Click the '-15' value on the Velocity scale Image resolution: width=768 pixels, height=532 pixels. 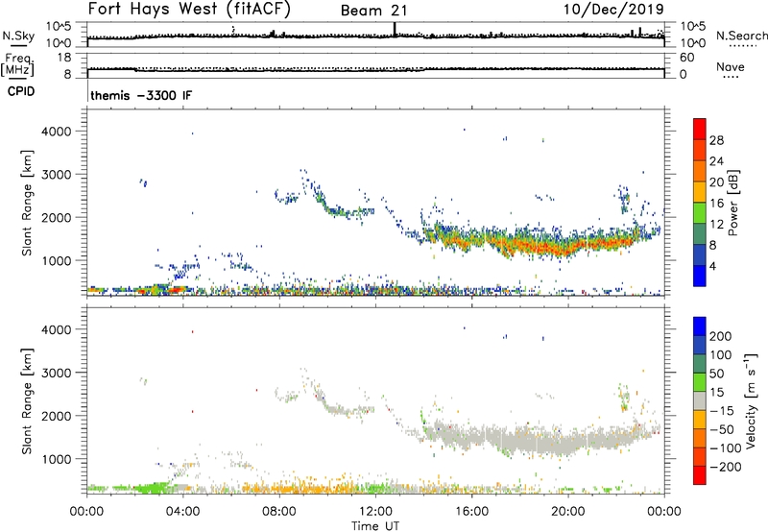coord(722,410)
